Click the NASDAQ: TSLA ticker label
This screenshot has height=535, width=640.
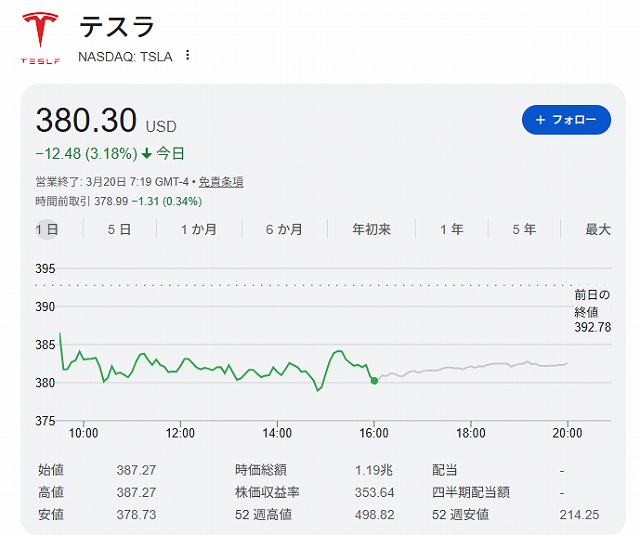click(x=125, y=56)
